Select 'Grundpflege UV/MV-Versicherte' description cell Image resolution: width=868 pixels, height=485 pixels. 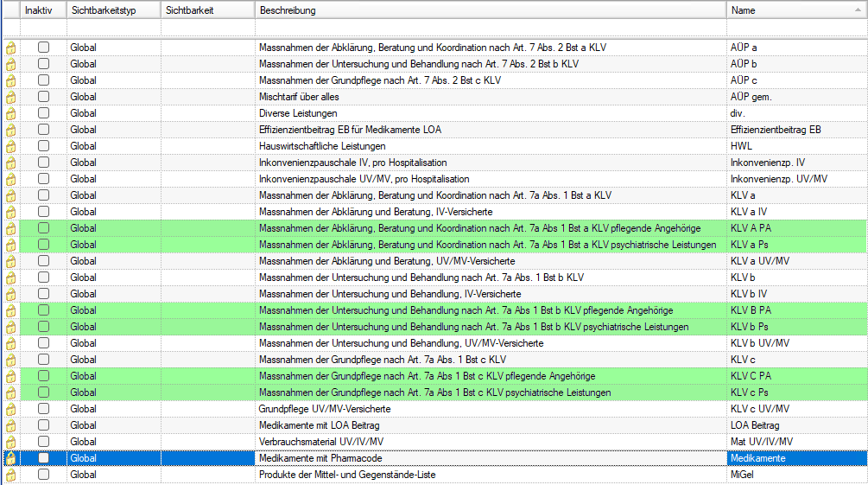pyautogui.click(x=491, y=409)
